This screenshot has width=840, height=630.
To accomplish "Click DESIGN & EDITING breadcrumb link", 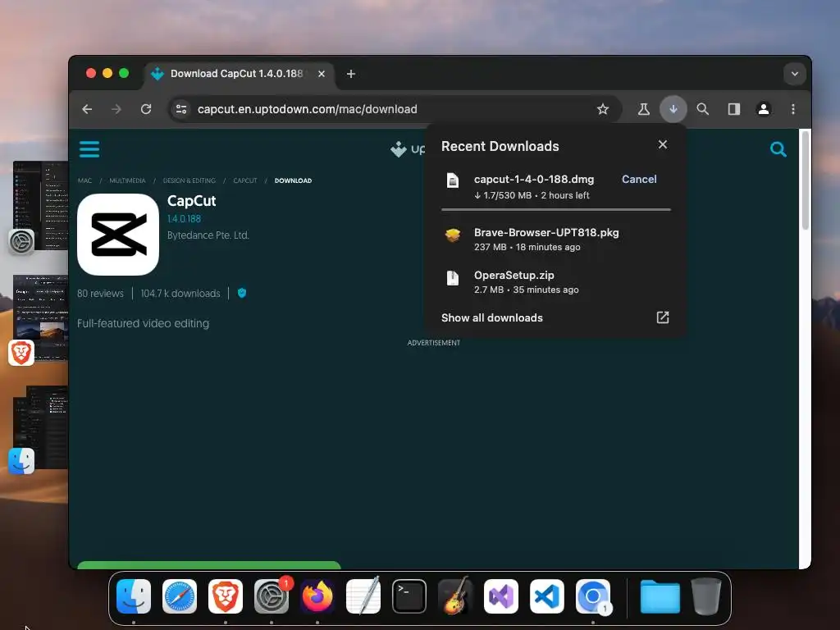I will pyautogui.click(x=189, y=180).
